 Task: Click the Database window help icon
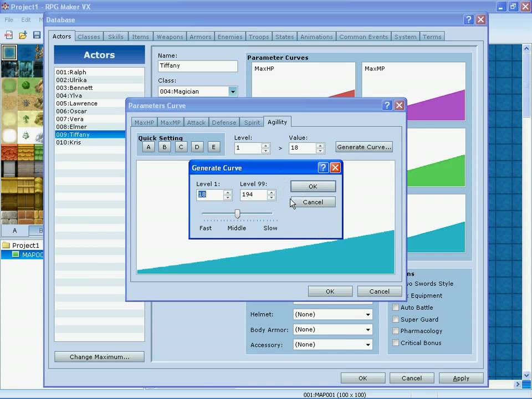point(469,20)
